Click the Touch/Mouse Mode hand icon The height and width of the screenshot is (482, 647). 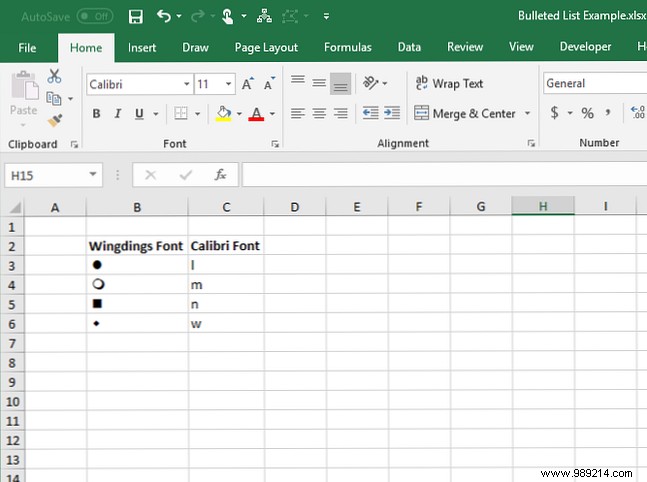click(x=227, y=17)
